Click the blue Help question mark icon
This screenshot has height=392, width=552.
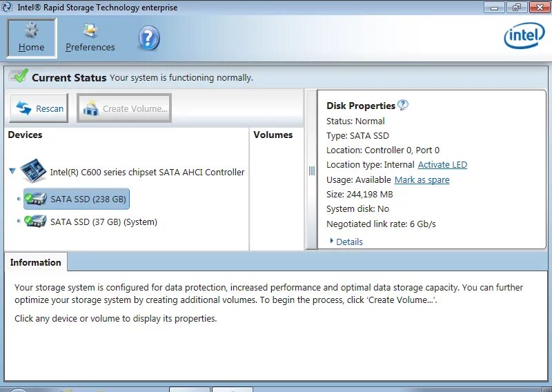tap(148, 38)
